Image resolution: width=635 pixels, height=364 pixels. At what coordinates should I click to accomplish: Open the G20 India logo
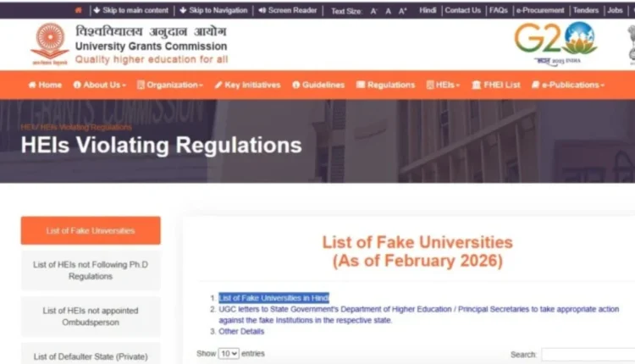coord(556,43)
